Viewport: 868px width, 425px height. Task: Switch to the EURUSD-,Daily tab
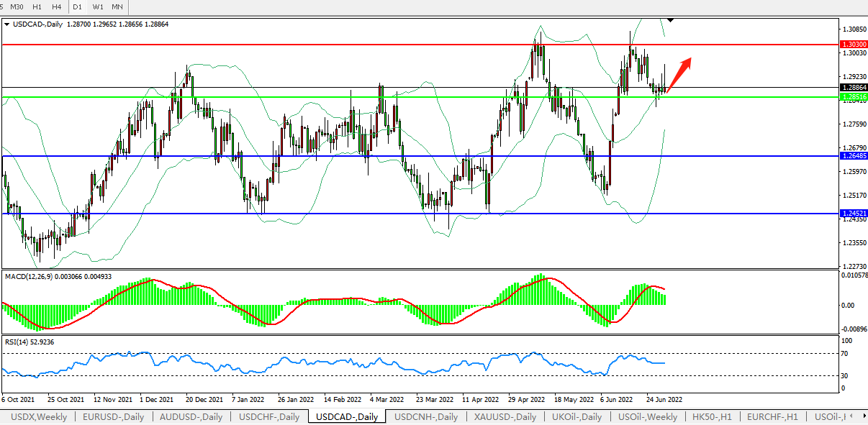click(113, 416)
